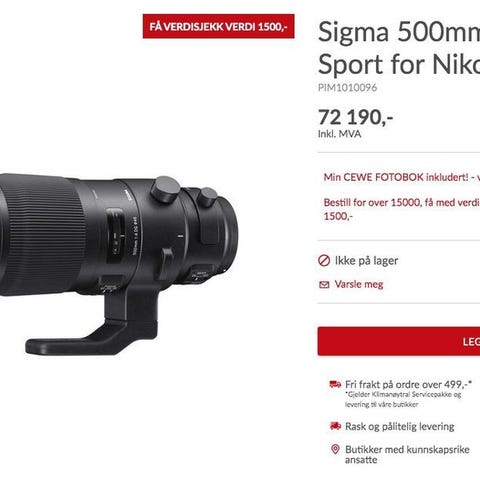Viewport: 480px width, 480px height.
Task: Click the FÅ VERDISJEKK VERDI 1500 badge
Action: 219,26
